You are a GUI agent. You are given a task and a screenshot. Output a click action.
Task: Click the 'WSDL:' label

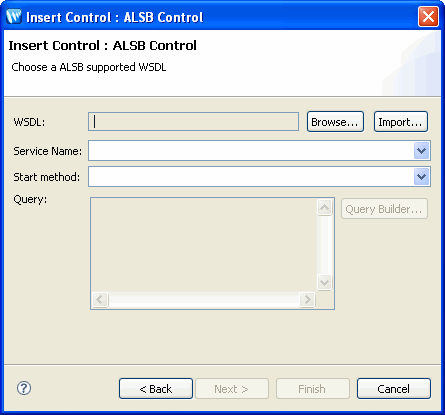tap(29, 122)
